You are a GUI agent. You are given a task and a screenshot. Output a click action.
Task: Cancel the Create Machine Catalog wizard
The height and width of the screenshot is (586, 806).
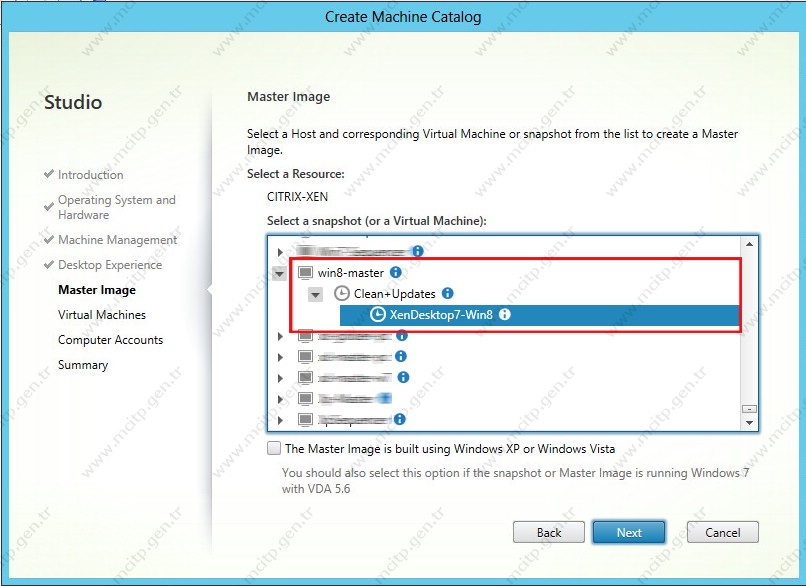(x=723, y=533)
